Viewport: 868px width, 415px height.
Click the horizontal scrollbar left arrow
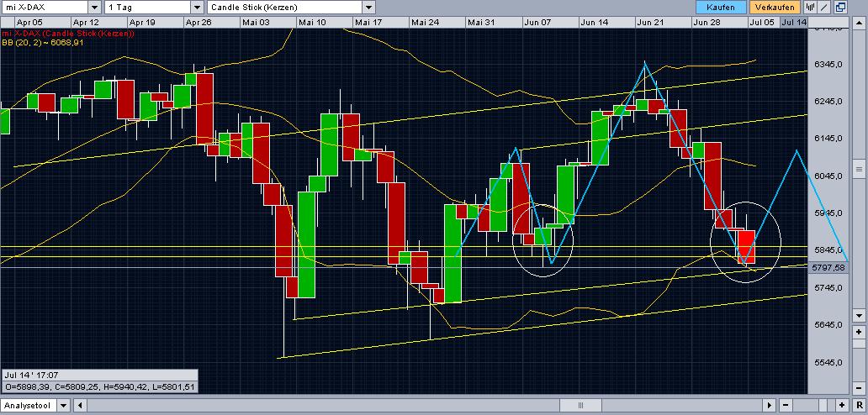click(80, 406)
